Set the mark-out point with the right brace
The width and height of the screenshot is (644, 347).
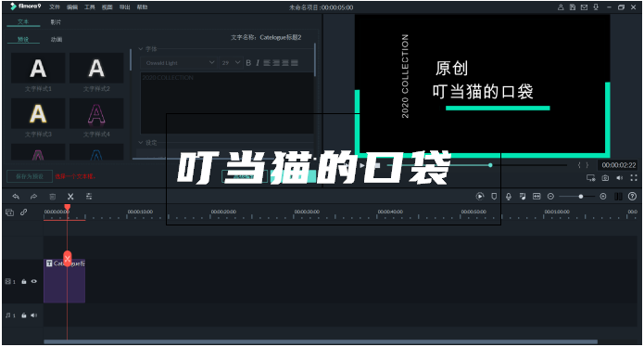coord(587,165)
